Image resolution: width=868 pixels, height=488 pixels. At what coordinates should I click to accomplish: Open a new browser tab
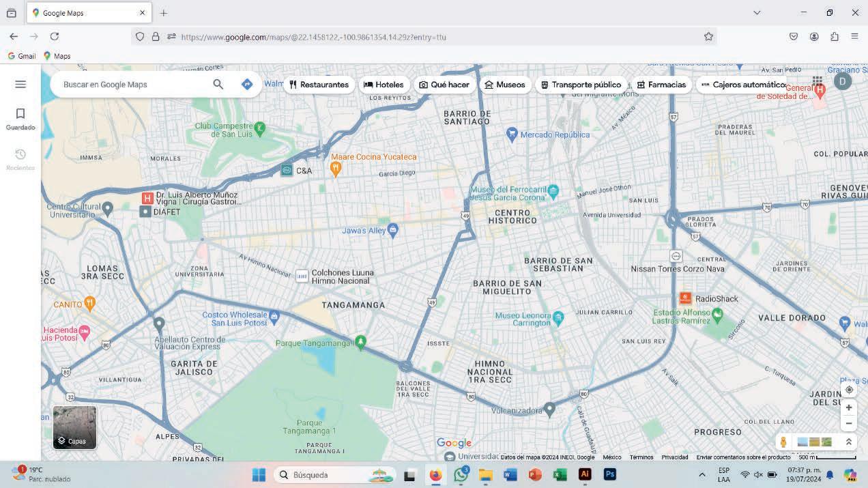[x=164, y=13]
